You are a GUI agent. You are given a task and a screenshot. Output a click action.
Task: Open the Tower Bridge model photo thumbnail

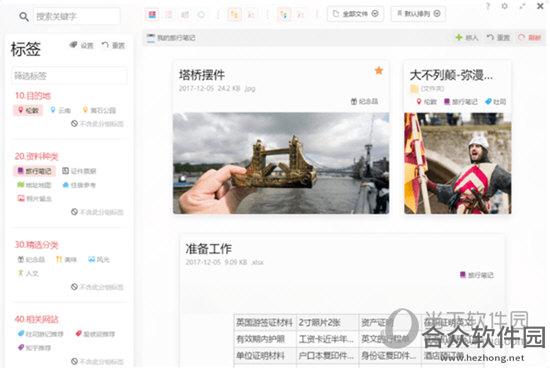point(281,163)
